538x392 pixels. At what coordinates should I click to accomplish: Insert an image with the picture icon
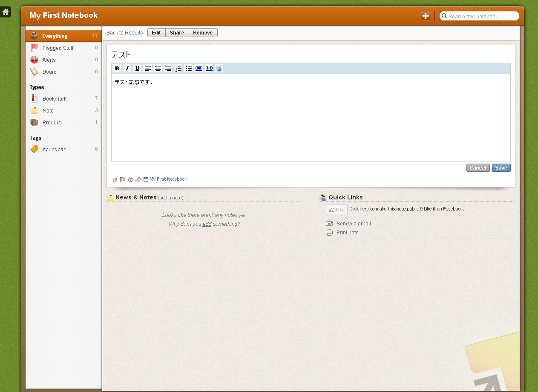coord(219,68)
